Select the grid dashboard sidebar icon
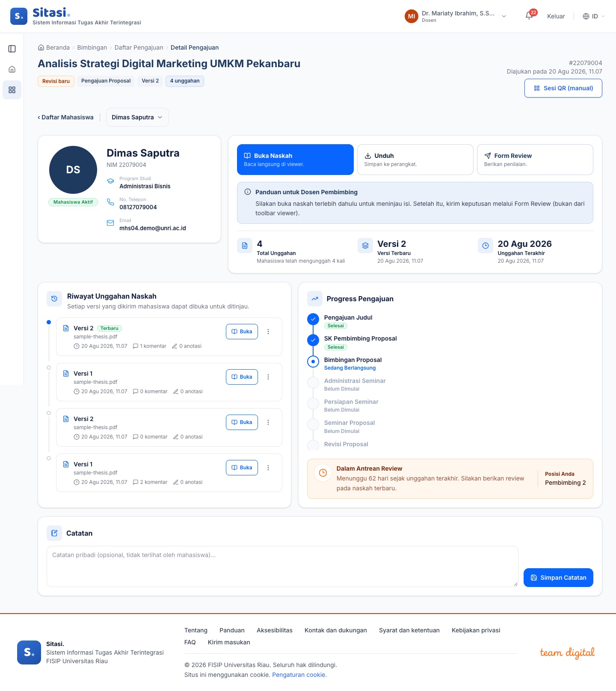Screen dimensions: 616x691 [x=12, y=90]
